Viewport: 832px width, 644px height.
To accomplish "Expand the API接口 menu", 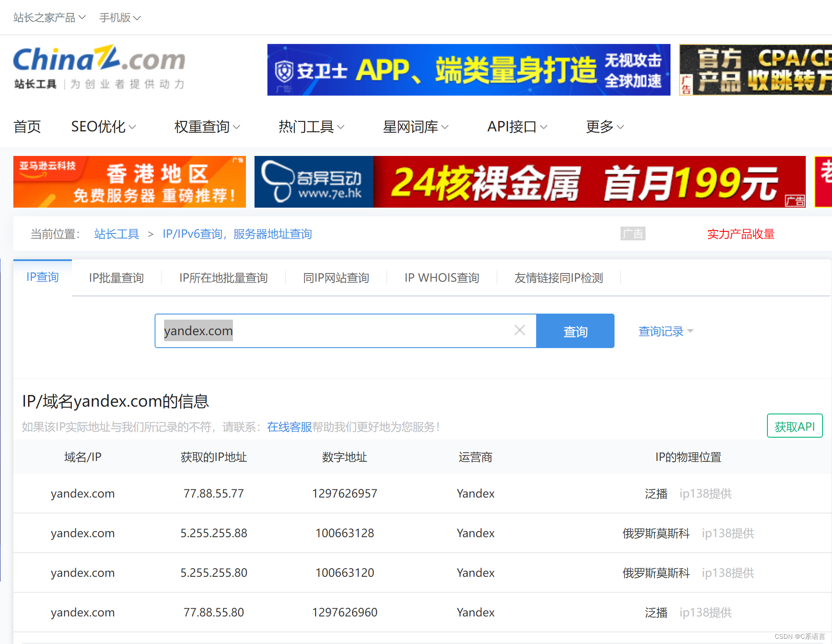I will (x=517, y=127).
